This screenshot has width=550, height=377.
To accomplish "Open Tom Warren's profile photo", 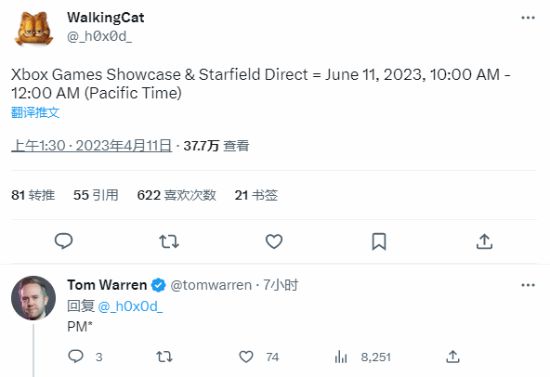I will tap(33, 298).
